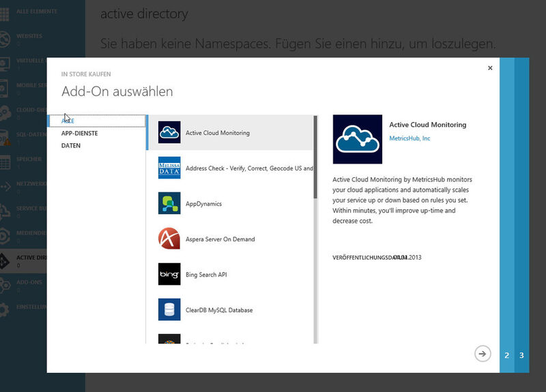Click the Active Directory icon in sidebar
546x392 pixels.
click(x=4, y=261)
